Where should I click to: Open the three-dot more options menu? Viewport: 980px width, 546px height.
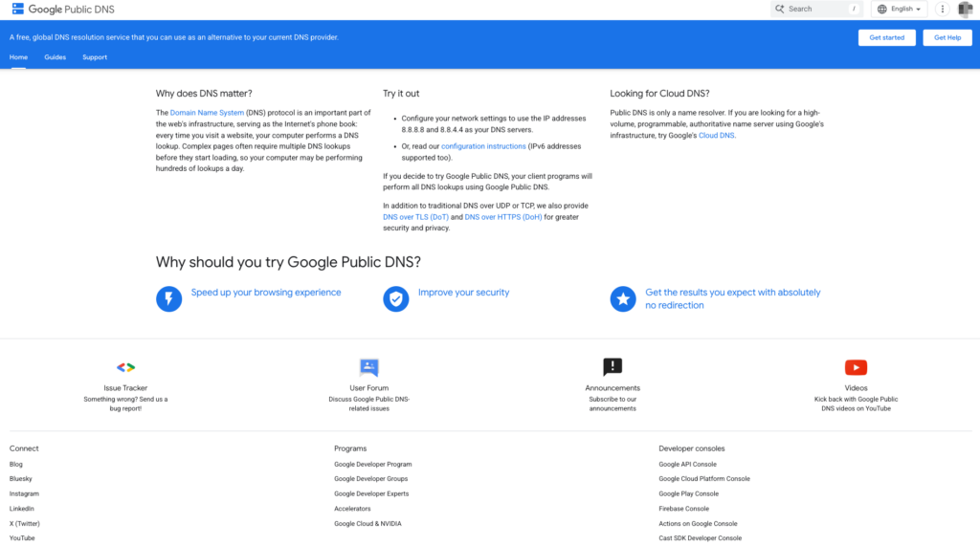[x=942, y=9]
